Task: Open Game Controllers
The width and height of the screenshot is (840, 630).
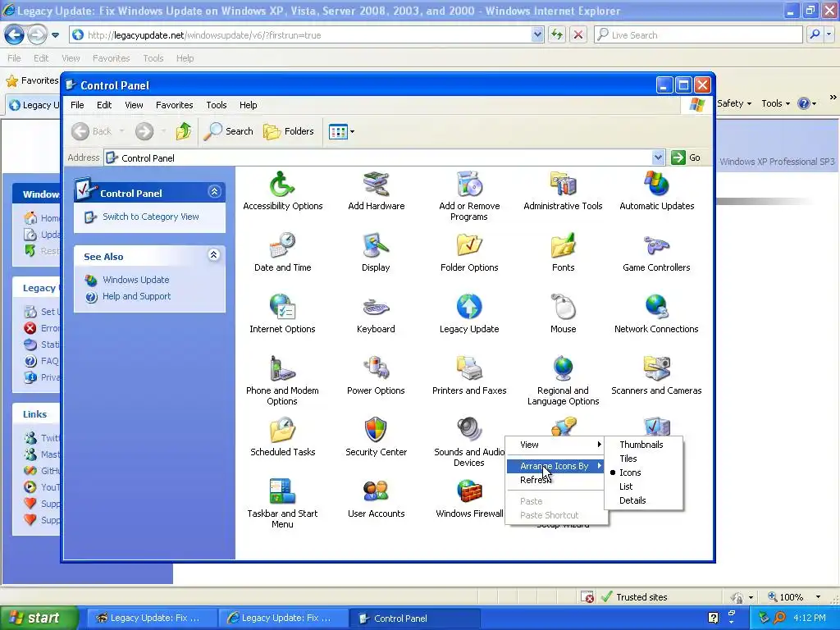Action: coord(656,253)
